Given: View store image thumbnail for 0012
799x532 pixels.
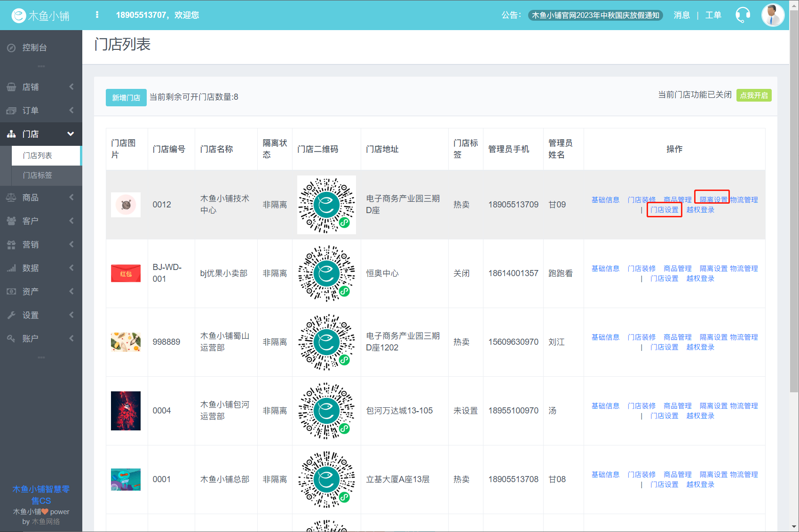Looking at the screenshot, I should pos(126,205).
